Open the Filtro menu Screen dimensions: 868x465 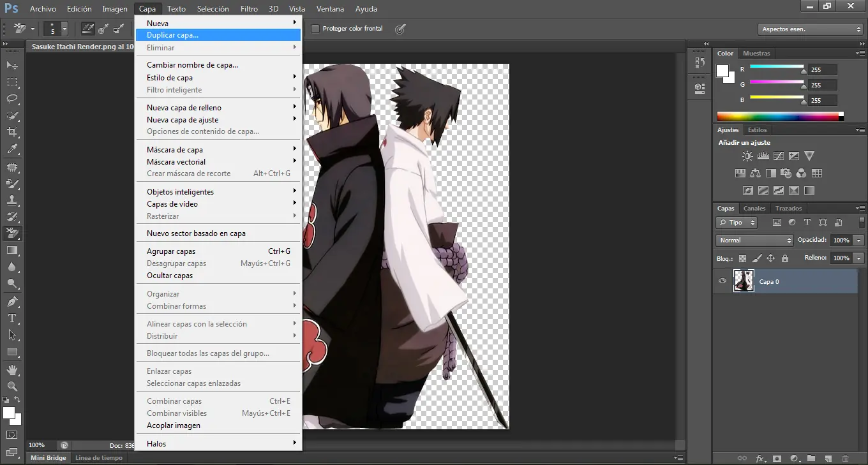(249, 9)
